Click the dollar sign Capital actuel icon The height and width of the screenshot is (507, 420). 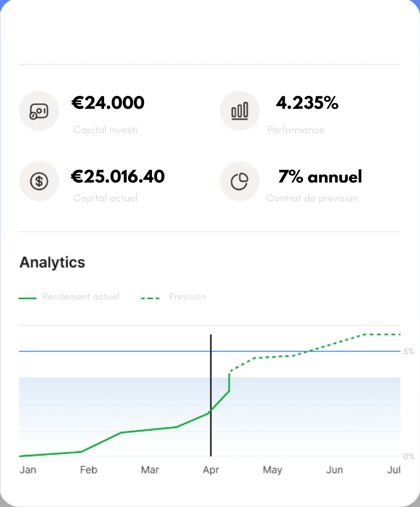[39, 181]
